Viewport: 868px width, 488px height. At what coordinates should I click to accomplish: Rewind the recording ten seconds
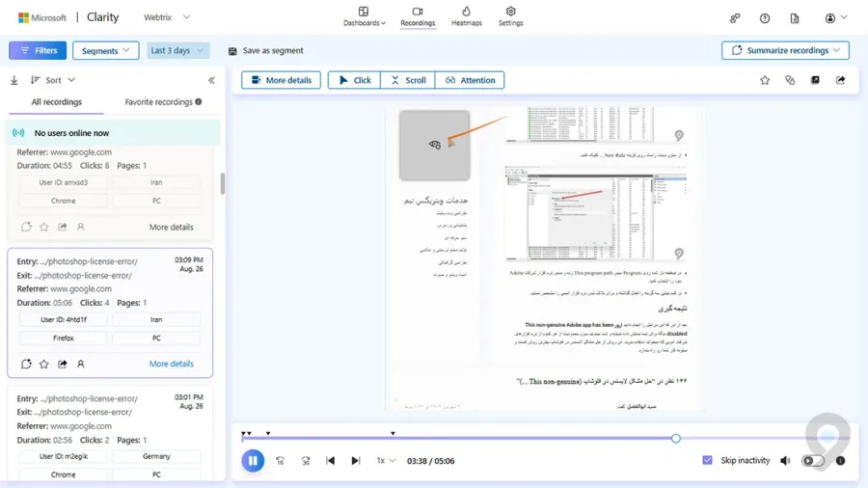tap(280, 460)
